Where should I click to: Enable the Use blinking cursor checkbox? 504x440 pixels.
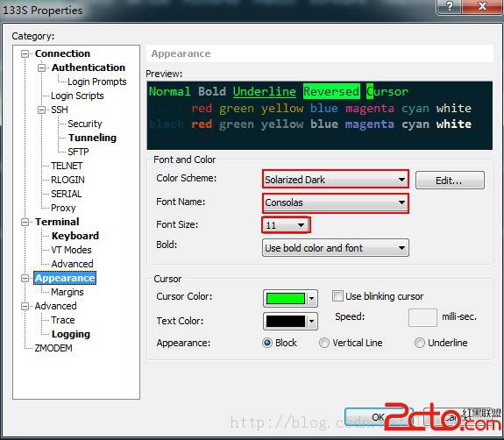(x=337, y=296)
